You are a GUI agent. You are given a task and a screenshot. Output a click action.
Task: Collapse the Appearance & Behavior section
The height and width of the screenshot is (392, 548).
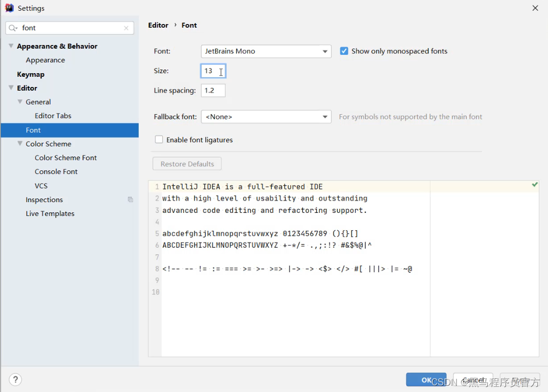pos(11,46)
